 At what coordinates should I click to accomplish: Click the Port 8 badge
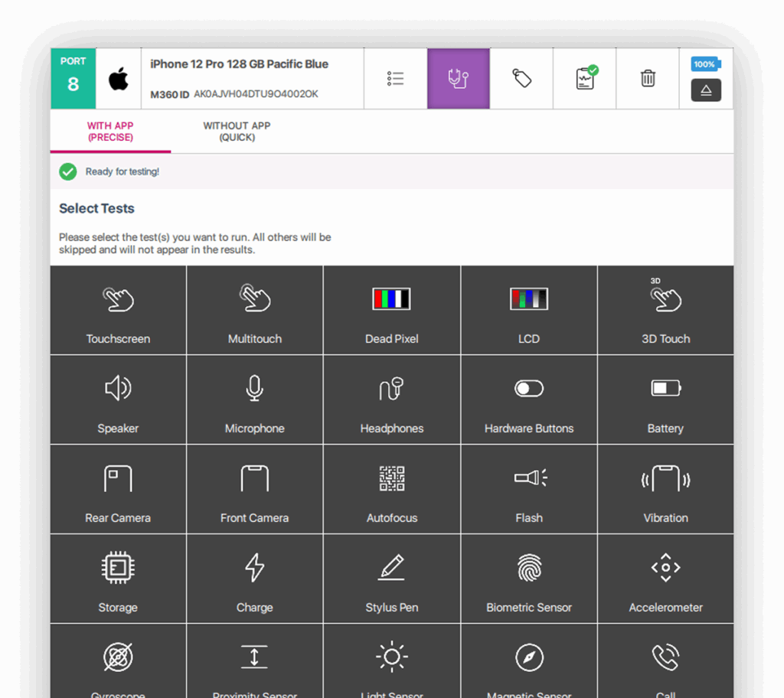[x=73, y=79]
